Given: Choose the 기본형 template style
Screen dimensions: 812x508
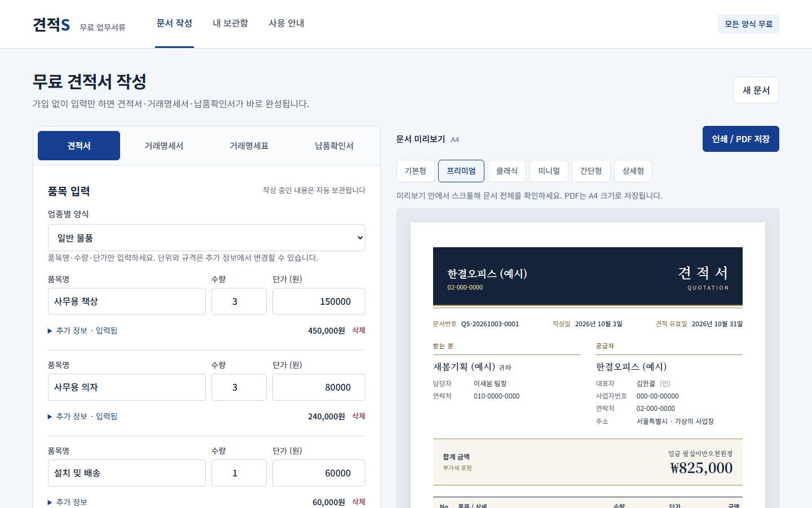Looking at the screenshot, I should (416, 171).
